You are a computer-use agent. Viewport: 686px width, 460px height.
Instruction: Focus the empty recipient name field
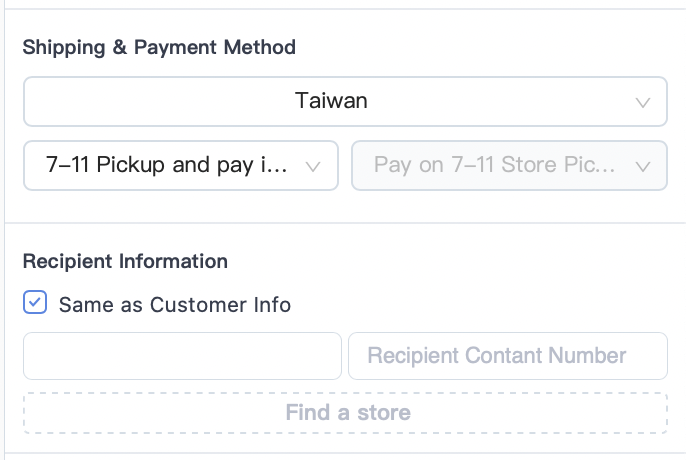tap(182, 356)
